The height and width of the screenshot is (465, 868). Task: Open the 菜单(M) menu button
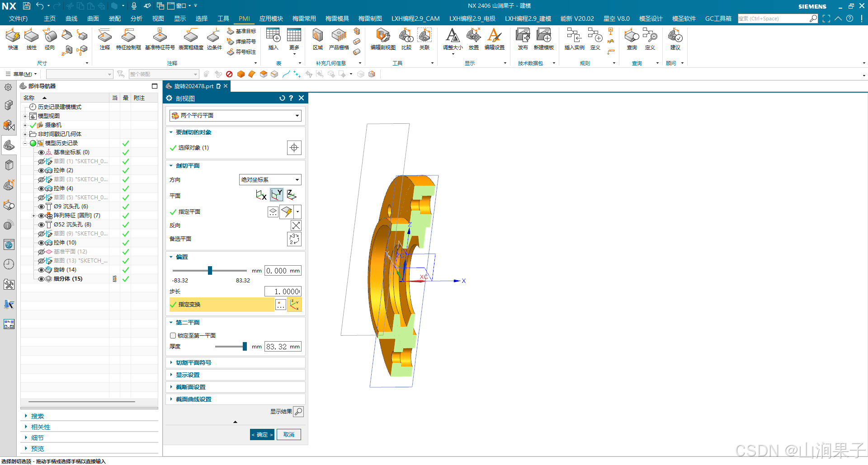[21, 74]
